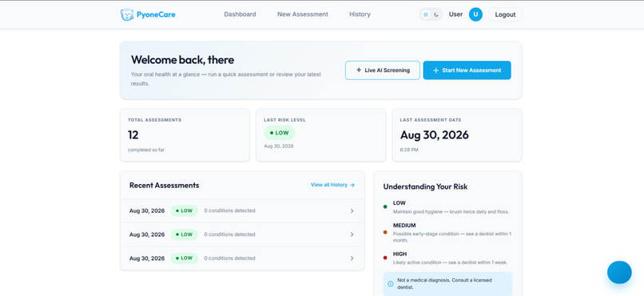This screenshot has height=296, width=644.
Task: Click the TOTAL ASSESSMENTS card label
Action: coord(154,120)
